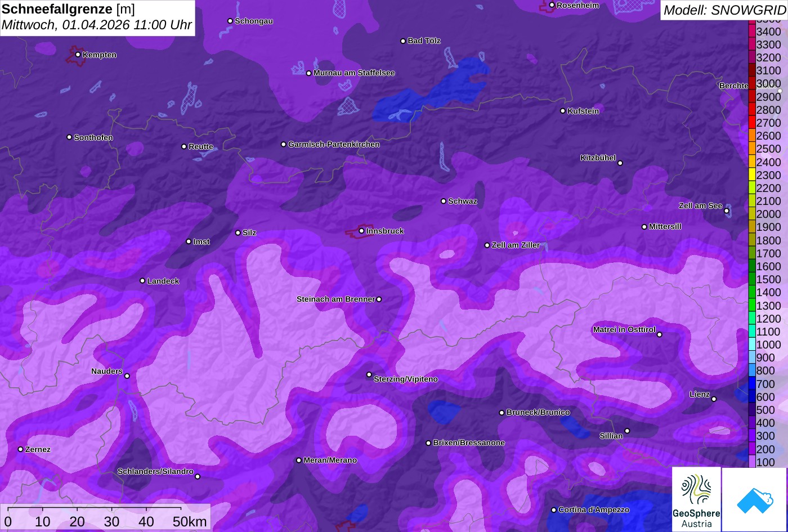Click the Sonthofen marker dot
Viewport: 788px width, 532px height.
69,137
